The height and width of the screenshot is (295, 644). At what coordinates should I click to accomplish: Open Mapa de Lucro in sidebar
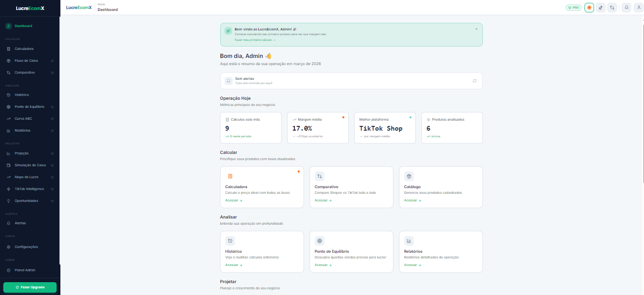[30, 177]
